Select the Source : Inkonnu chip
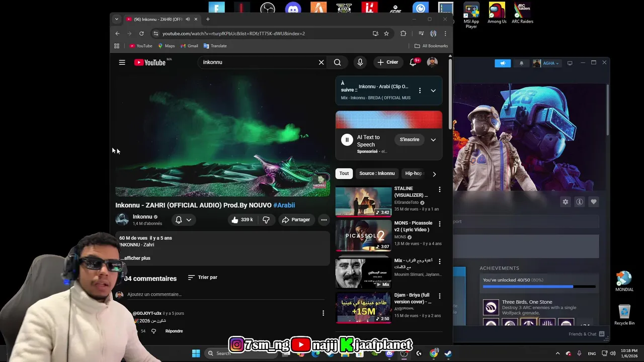This screenshot has width=644, height=362. (377, 173)
